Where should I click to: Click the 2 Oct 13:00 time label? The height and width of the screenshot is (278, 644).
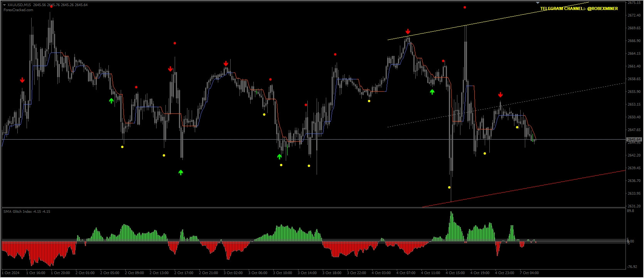coord(159,273)
